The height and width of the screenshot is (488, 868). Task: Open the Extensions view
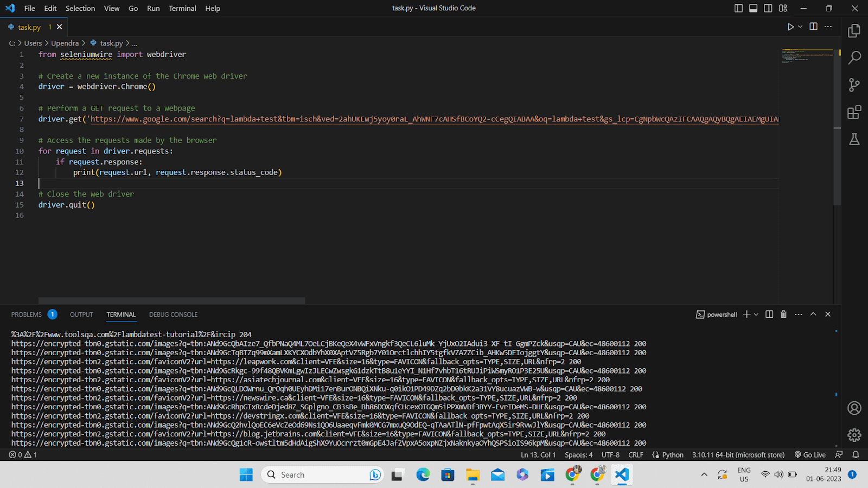pos(854,112)
